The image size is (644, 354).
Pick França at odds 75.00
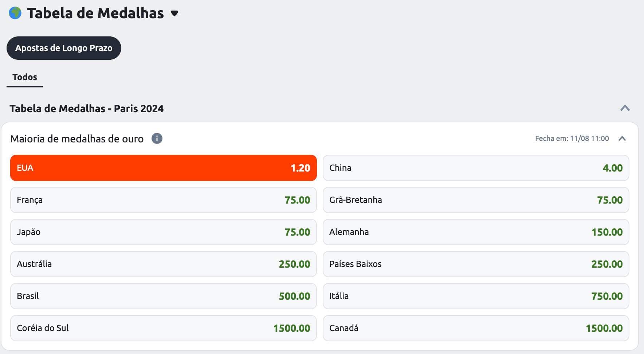[x=163, y=200]
